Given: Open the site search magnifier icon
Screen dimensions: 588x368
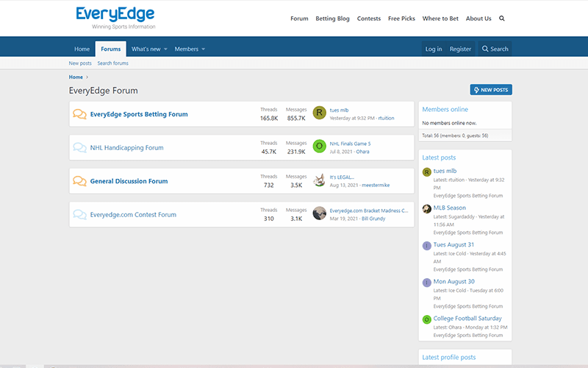Looking at the screenshot, I should click(502, 18).
